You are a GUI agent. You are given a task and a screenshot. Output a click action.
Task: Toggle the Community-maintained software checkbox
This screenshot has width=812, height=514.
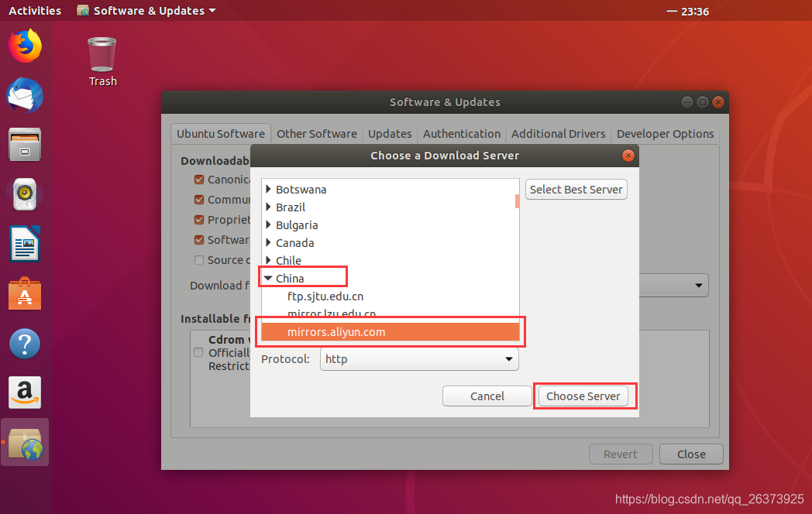(199, 200)
